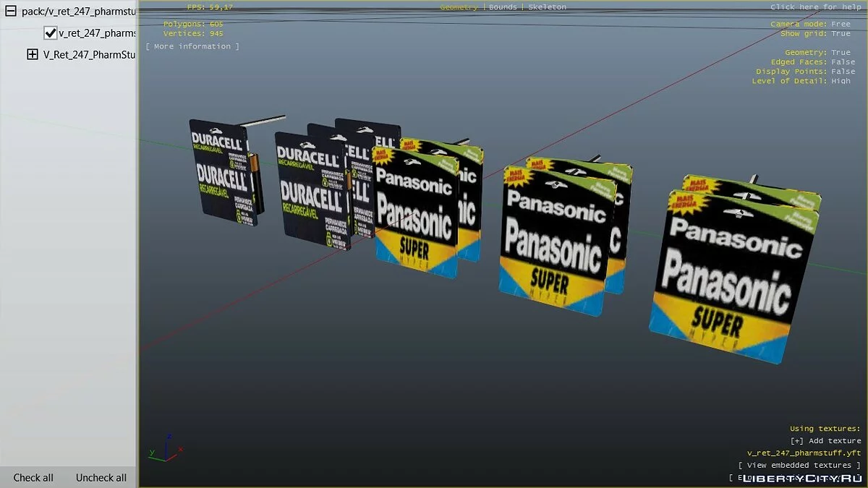Click the XYZ axis gizmo icon
This screenshot has height=488, width=868.
tap(162, 448)
